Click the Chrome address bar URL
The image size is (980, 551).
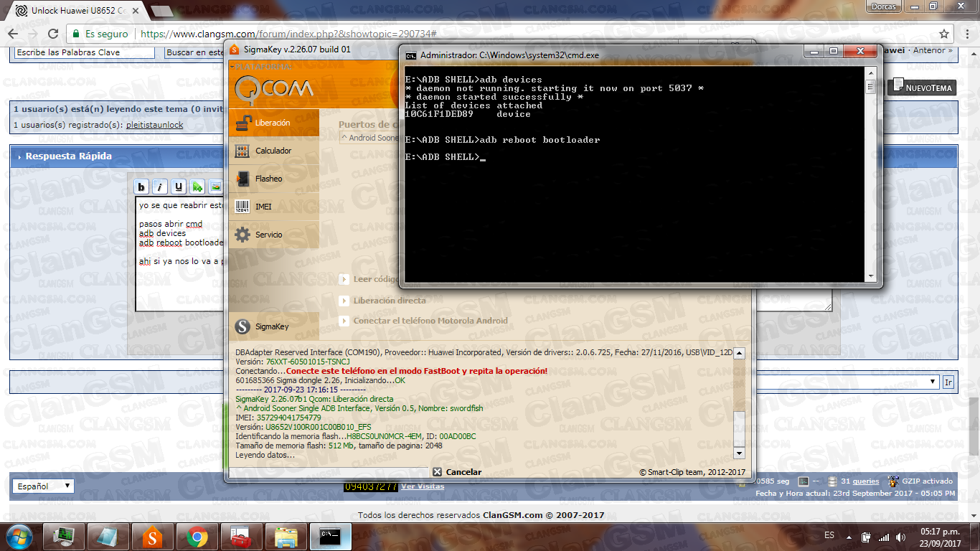click(x=289, y=34)
